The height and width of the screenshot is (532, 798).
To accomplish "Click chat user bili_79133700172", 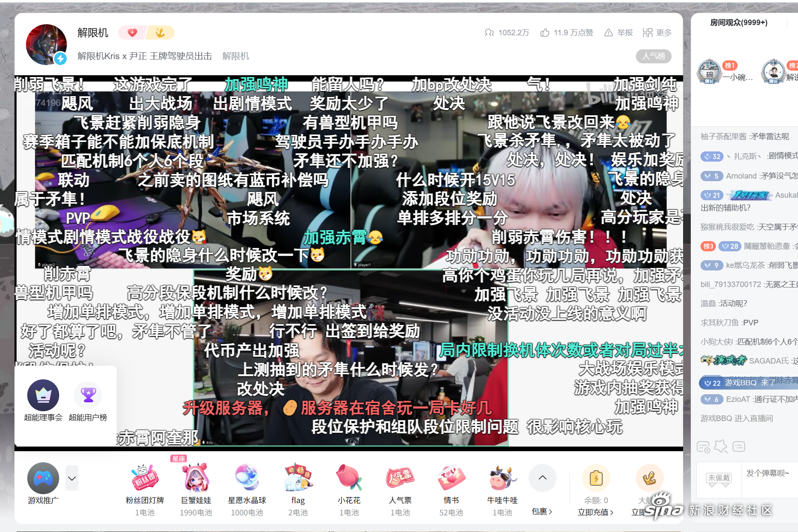I will (730, 284).
